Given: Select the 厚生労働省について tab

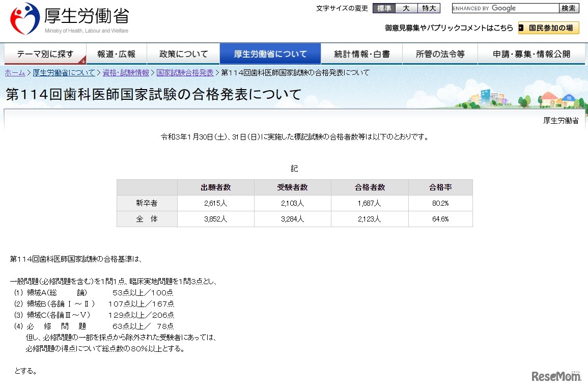Looking at the screenshot, I should pyautogui.click(x=270, y=54).
